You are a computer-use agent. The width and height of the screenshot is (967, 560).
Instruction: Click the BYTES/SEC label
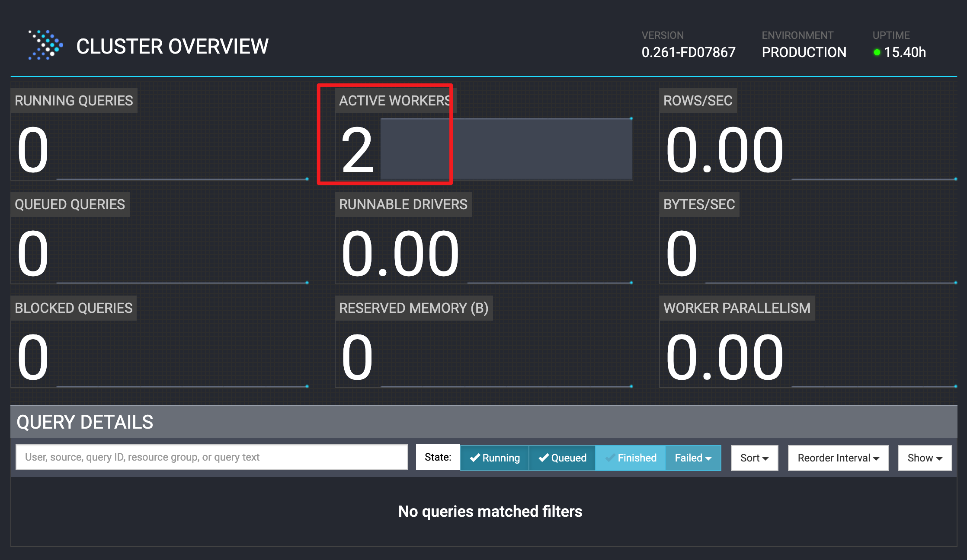[x=699, y=204]
